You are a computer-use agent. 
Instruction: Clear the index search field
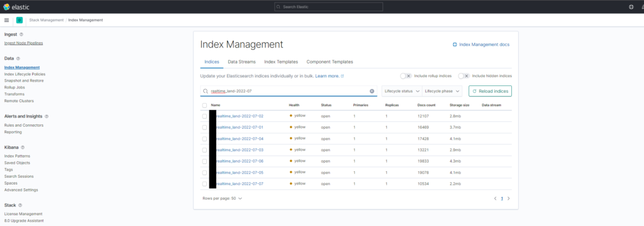click(x=372, y=91)
